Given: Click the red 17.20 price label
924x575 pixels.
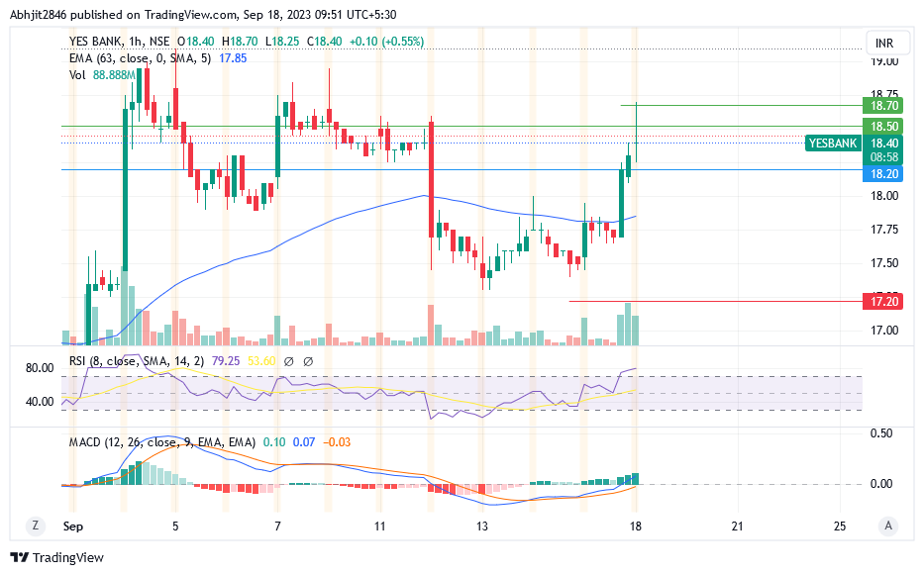Looking at the screenshot, I should (882, 302).
